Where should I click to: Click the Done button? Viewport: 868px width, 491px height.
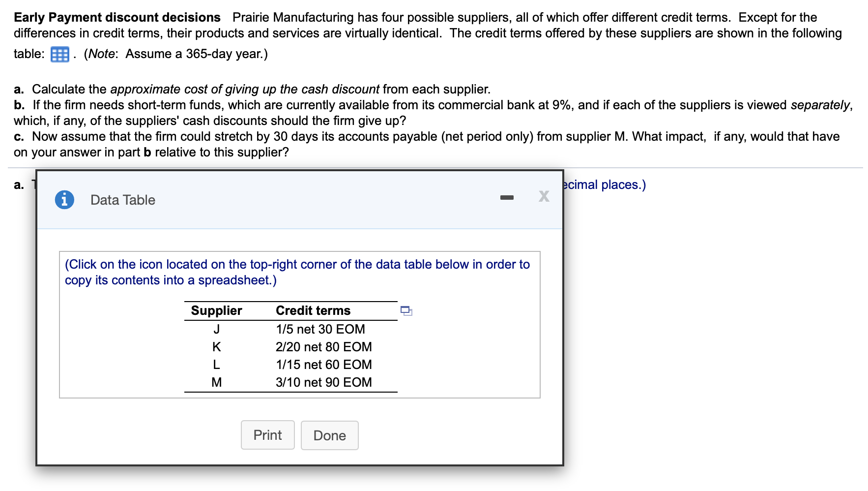[x=330, y=435]
